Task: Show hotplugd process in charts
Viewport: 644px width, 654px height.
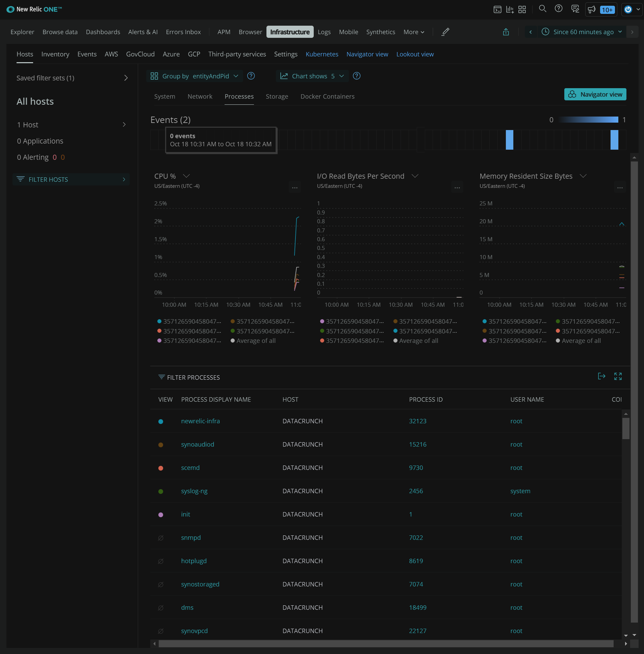Action: [161, 561]
